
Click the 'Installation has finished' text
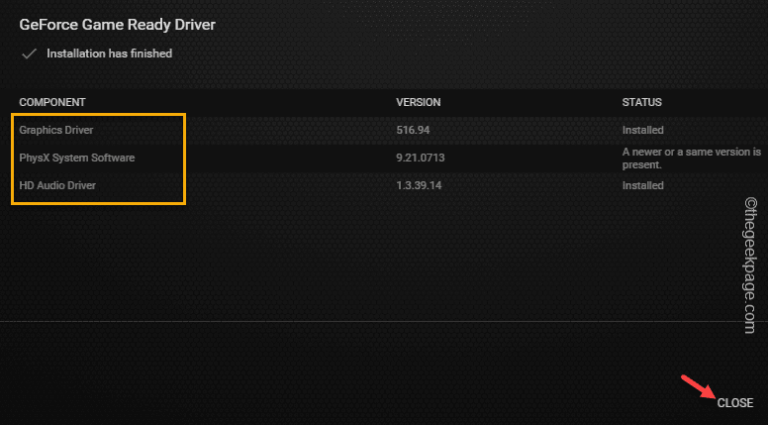(x=109, y=54)
